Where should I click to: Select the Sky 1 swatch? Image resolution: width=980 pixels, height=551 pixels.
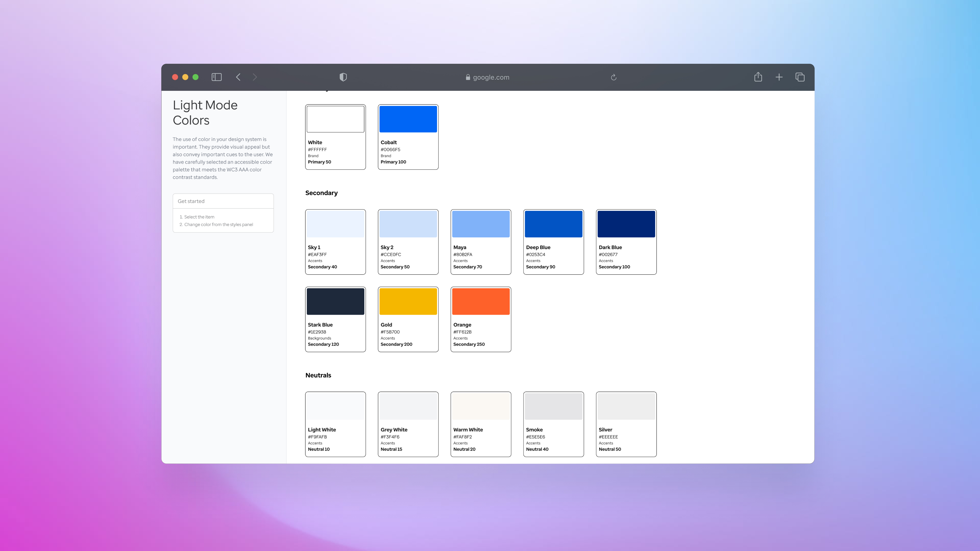pos(335,224)
